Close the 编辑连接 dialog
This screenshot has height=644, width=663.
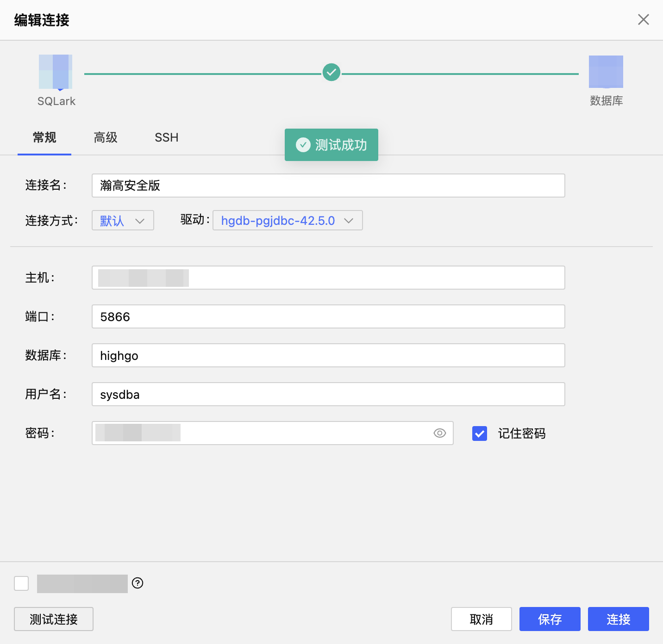[643, 19]
